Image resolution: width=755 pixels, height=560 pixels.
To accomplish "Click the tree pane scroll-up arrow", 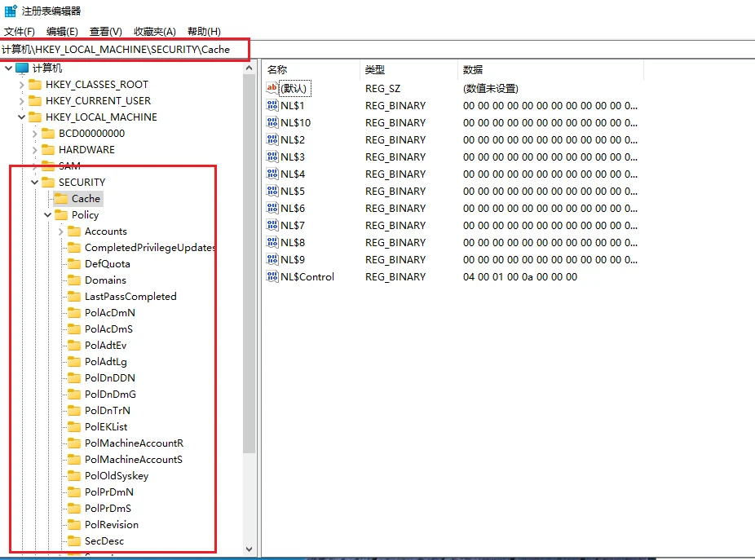I will click(x=249, y=68).
